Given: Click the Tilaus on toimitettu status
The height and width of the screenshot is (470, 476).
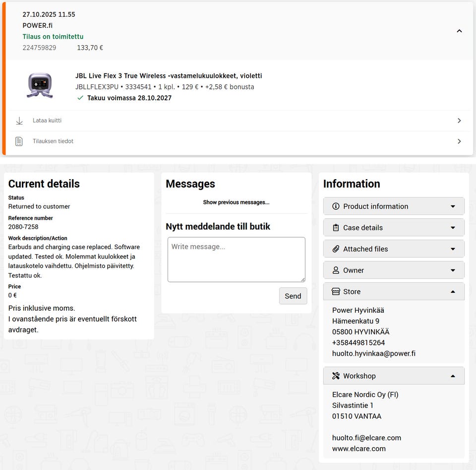Looking at the screenshot, I should pos(53,36).
